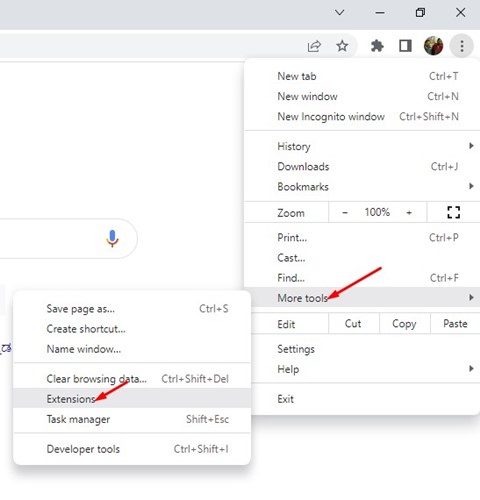Choose Clear browsing data option
480x500 pixels.
[x=132, y=379]
